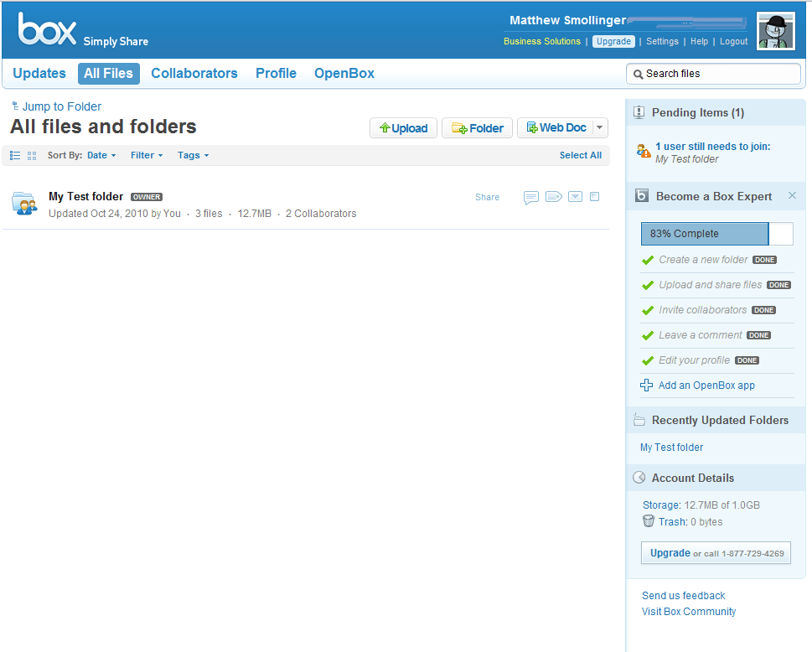Click Share link for My Test folder
The width and height of the screenshot is (812, 652).
488,197
